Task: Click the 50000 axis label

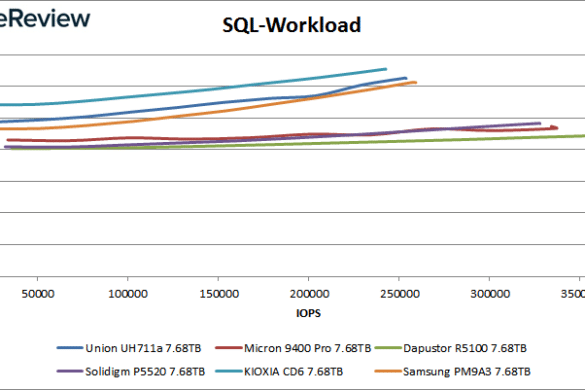Action: coord(38,294)
